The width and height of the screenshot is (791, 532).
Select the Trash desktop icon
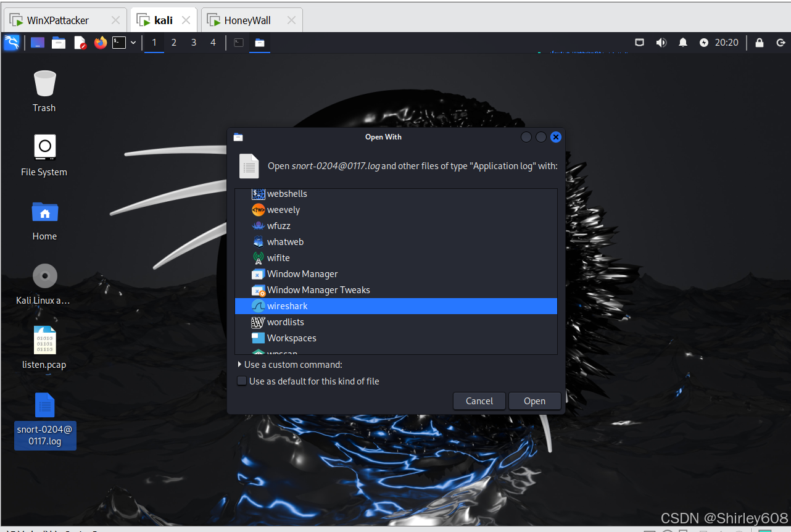(x=44, y=91)
